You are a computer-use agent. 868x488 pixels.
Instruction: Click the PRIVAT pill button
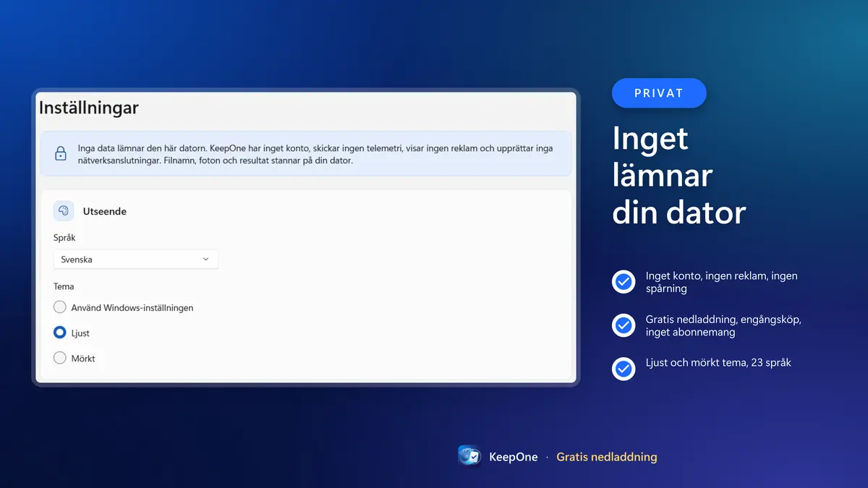click(x=659, y=93)
